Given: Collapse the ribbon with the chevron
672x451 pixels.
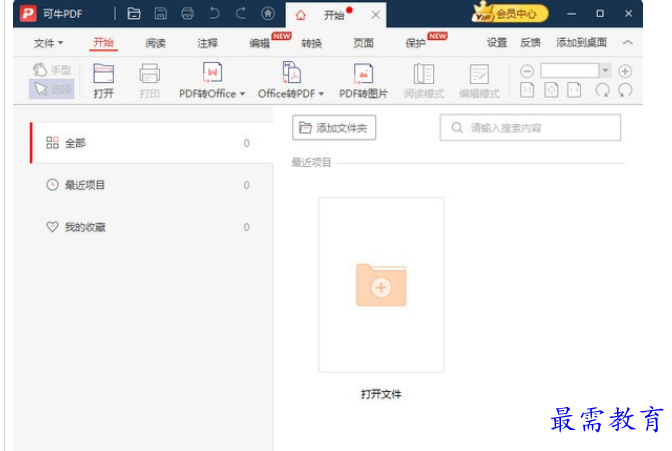Looking at the screenshot, I should (x=627, y=42).
